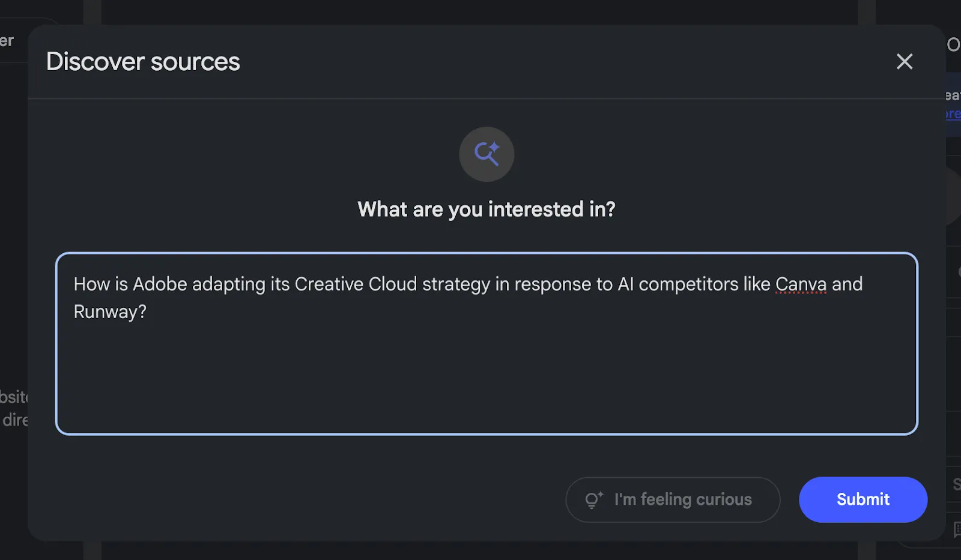
Task: Close the Discover sources dialog
Action: (905, 61)
